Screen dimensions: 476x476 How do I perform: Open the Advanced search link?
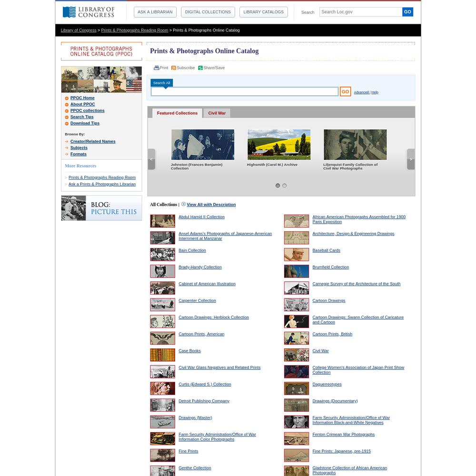[x=361, y=92]
